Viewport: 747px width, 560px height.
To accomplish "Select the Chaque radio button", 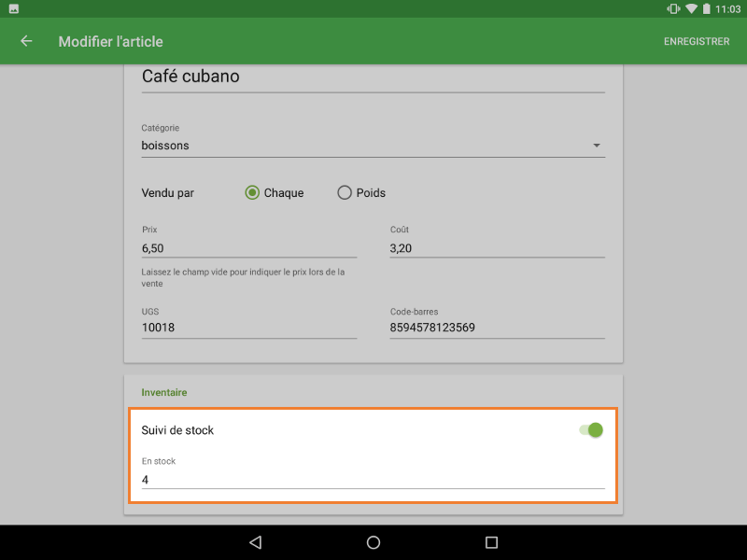I will [252, 192].
